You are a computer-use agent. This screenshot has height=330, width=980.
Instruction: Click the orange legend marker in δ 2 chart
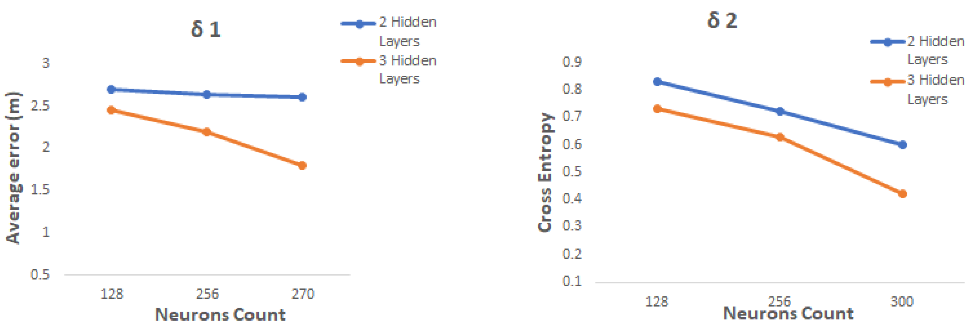888,82
